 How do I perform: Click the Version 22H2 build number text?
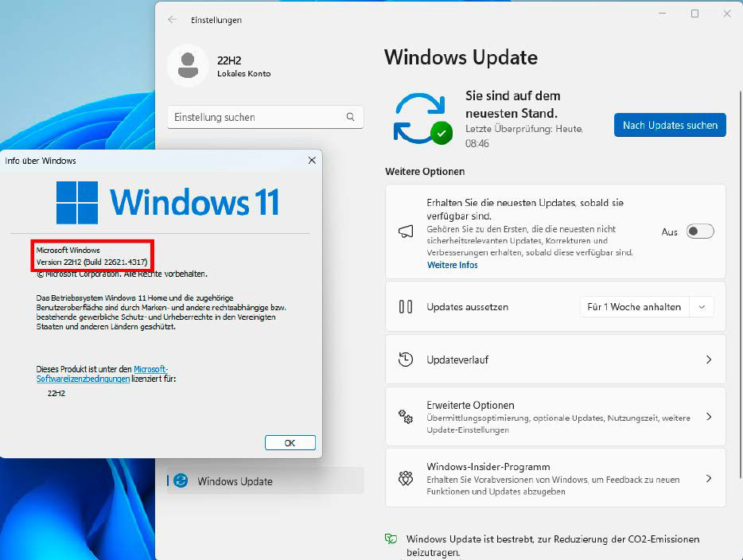(92, 262)
